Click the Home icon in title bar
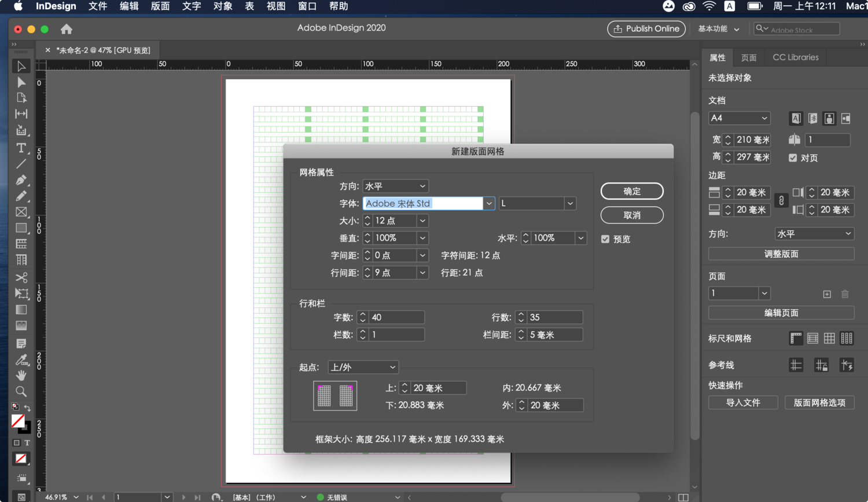868x502 pixels. click(x=67, y=29)
